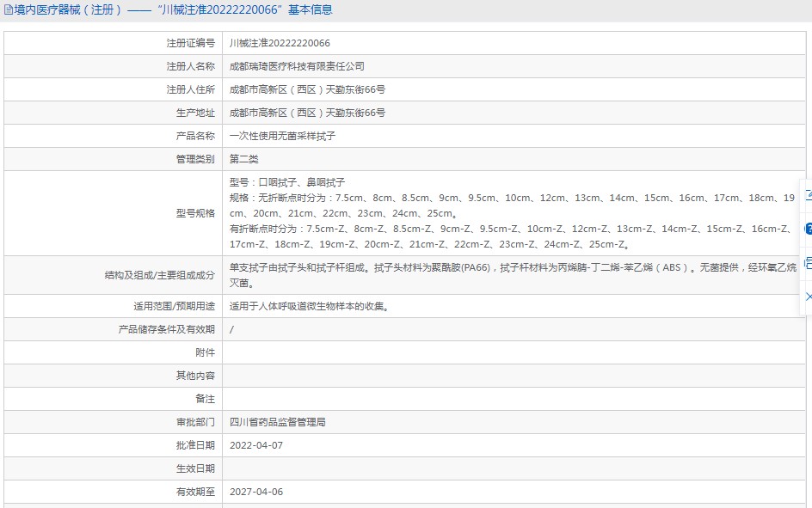The image size is (812, 508).
Task: Select intended use 适用于人体呼吸道微生物样本的收集
Action: [x=309, y=306]
